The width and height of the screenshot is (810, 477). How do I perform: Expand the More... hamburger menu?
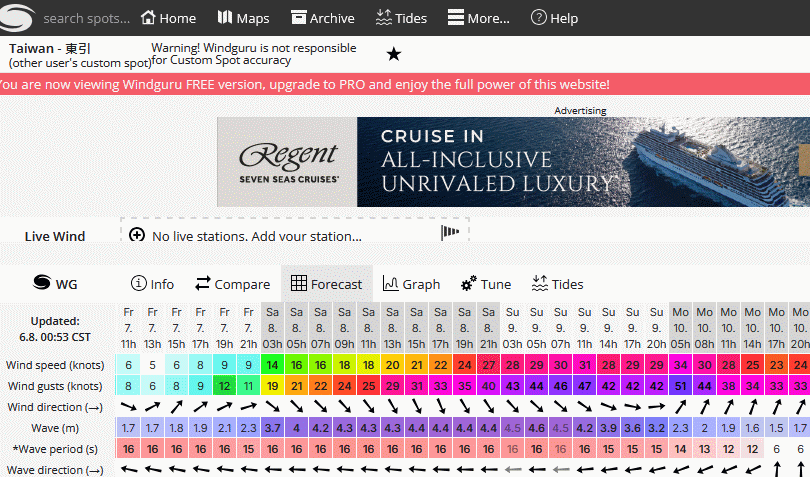tap(478, 18)
